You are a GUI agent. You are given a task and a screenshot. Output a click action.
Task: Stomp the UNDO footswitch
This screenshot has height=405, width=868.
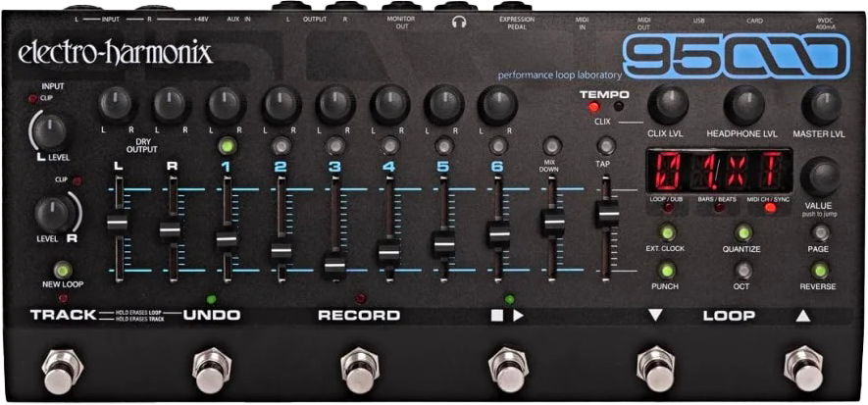pyautogui.click(x=211, y=370)
